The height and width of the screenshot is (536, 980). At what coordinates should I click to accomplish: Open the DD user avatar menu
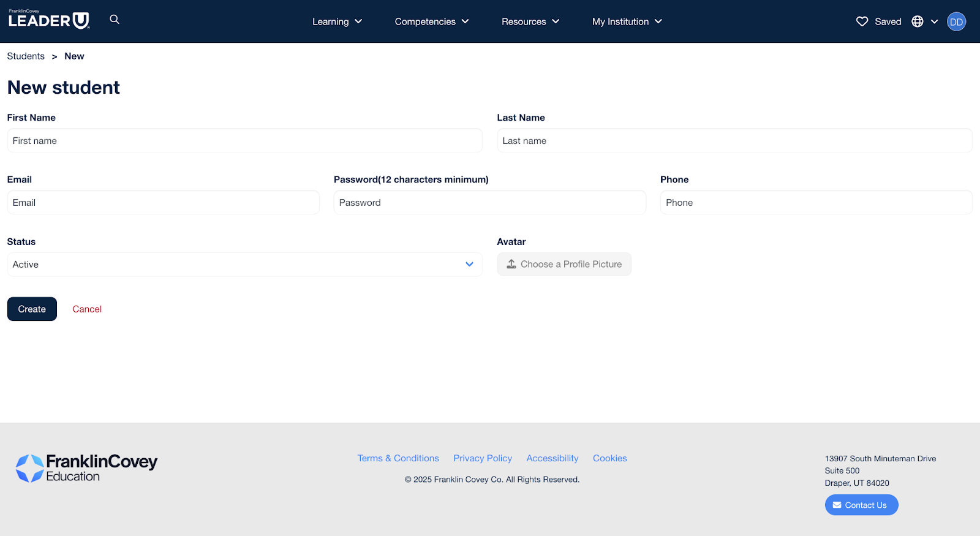pyautogui.click(x=956, y=21)
